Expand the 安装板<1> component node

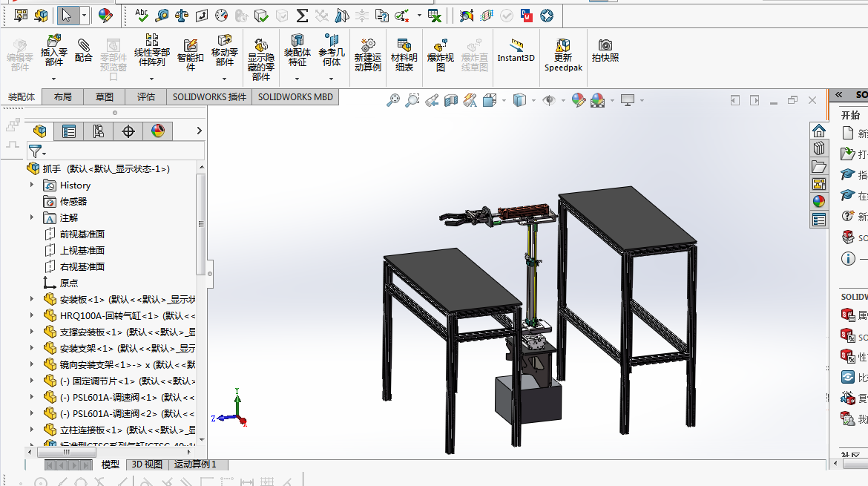click(32, 299)
